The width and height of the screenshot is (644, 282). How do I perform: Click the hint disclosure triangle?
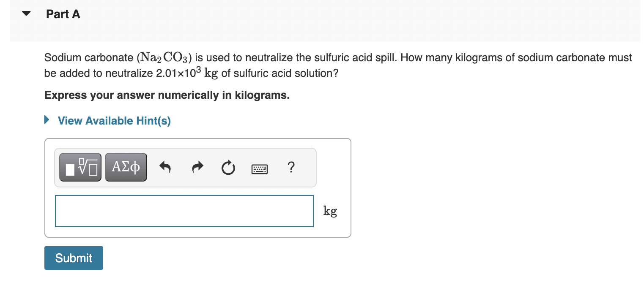tap(47, 120)
